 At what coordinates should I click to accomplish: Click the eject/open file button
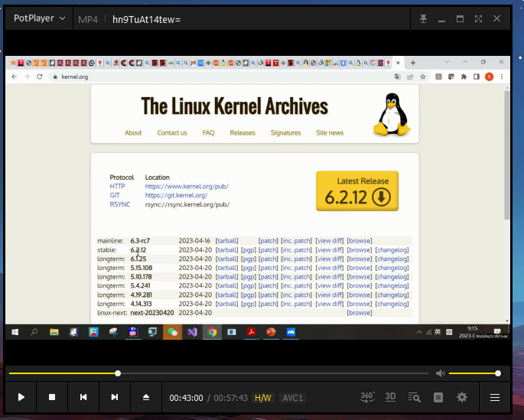click(x=146, y=397)
